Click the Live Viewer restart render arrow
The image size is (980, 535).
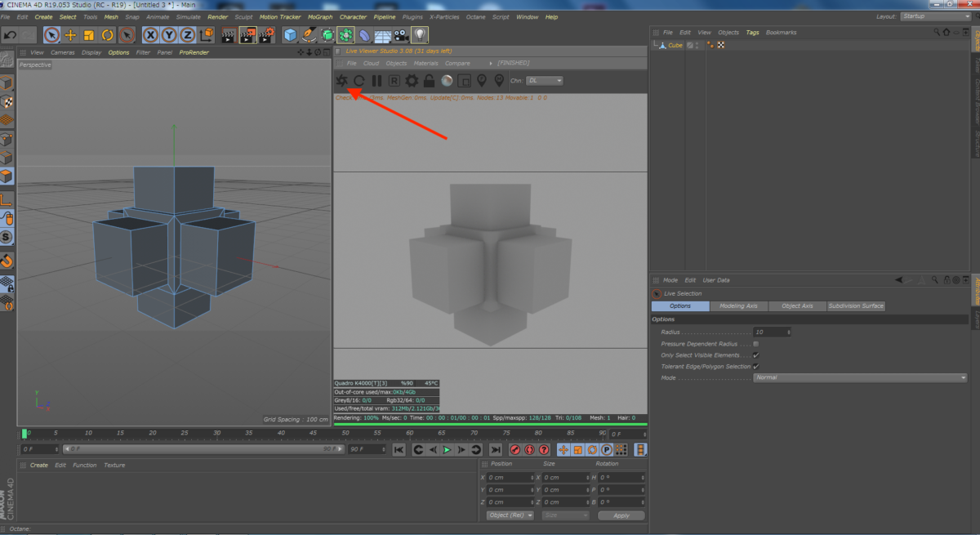(359, 81)
